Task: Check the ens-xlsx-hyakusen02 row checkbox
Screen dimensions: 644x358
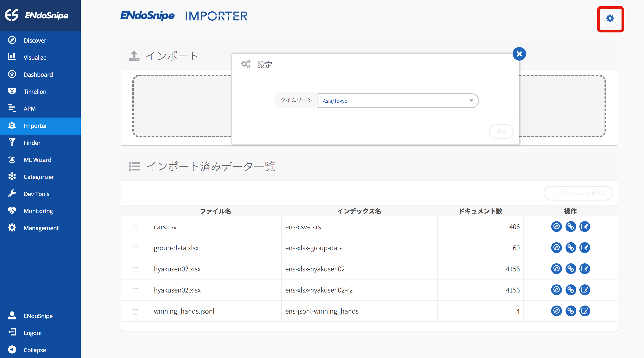Action: tap(135, 269)
